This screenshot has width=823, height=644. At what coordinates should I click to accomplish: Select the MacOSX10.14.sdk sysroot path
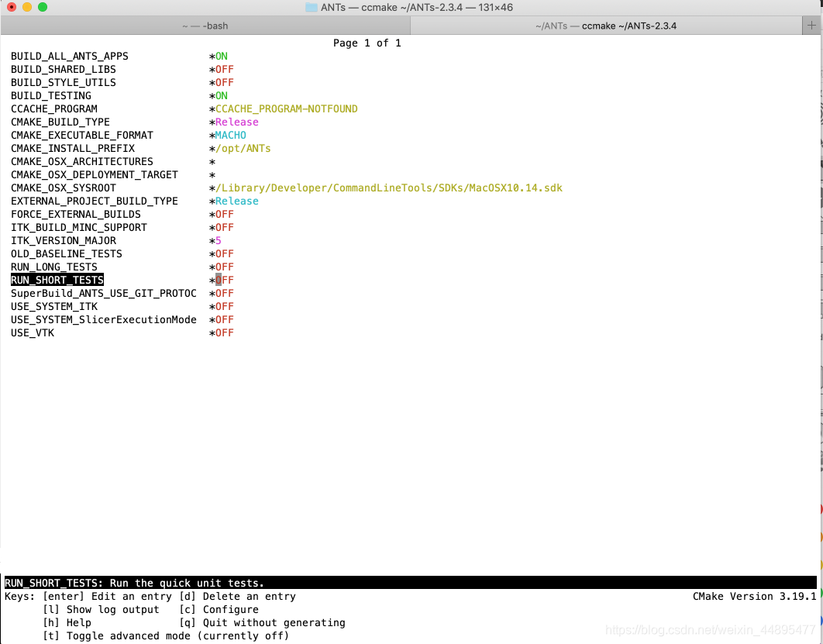tap(389, 188)
